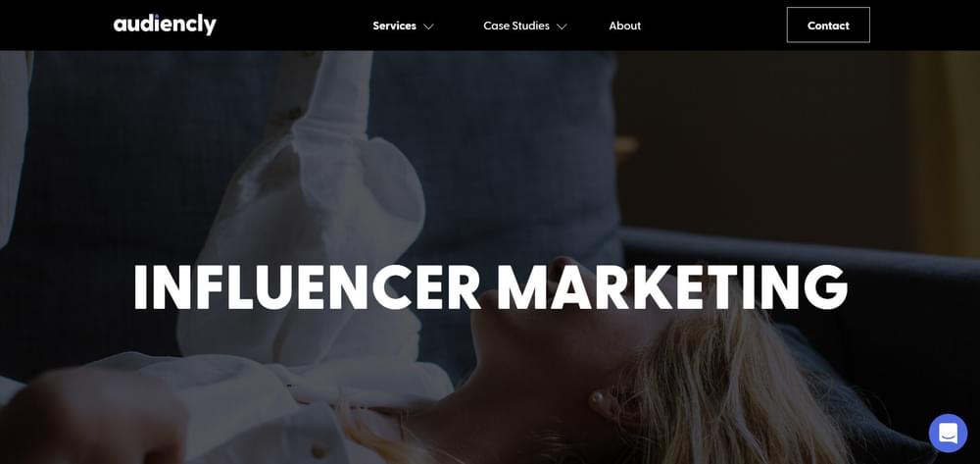Screen dimensions: 980x464
Task: Expand the Services chevron arrow
Action: pos(428,26)
